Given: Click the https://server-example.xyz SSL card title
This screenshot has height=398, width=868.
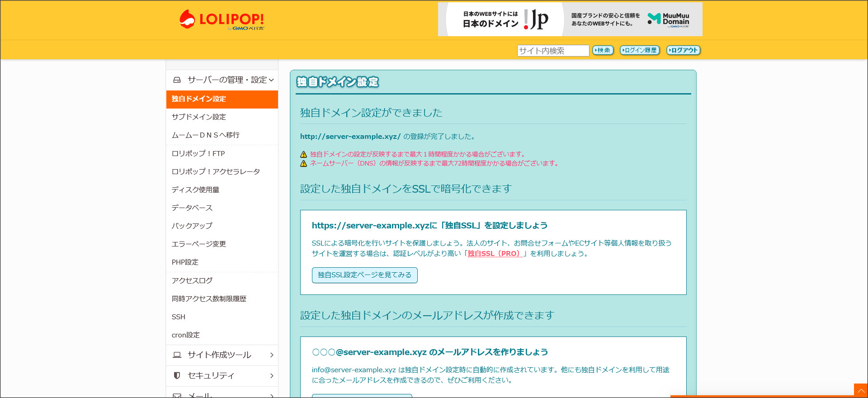Looking at the screenshot, I should 429,225.
